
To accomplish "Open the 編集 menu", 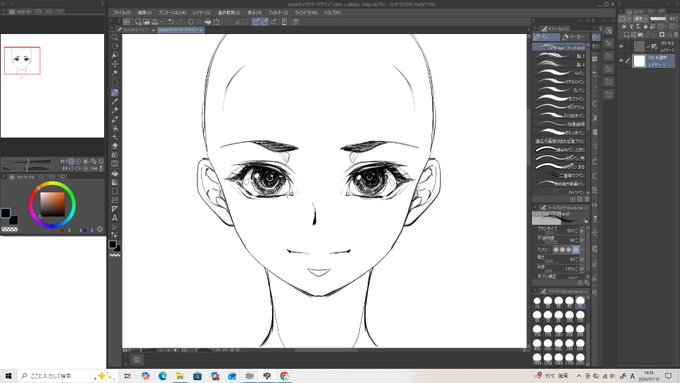I will [x=145, y=13].
